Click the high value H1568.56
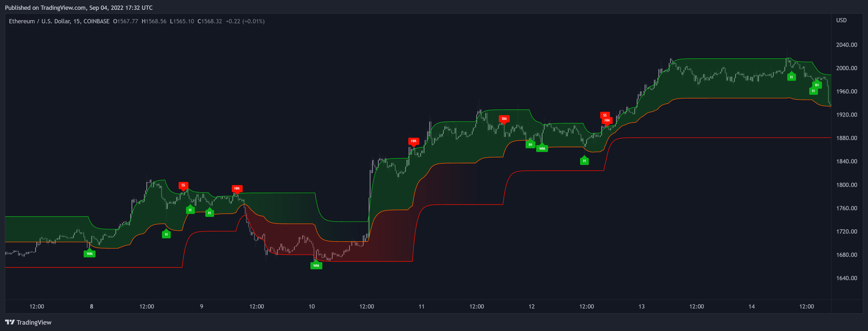 [154, 21]
